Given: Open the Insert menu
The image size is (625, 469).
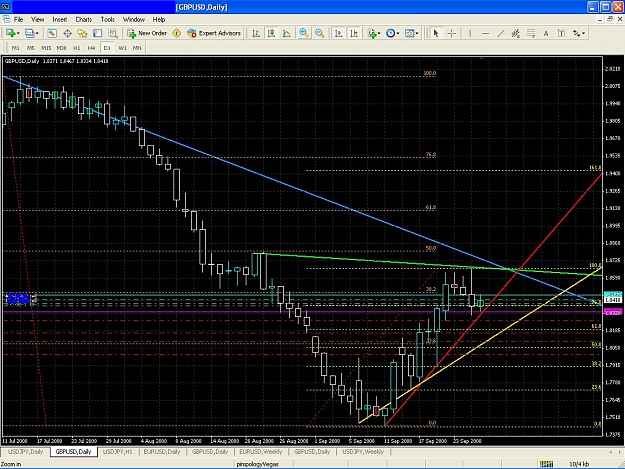Looking at the screenshot, I should (x=60, y=19).
